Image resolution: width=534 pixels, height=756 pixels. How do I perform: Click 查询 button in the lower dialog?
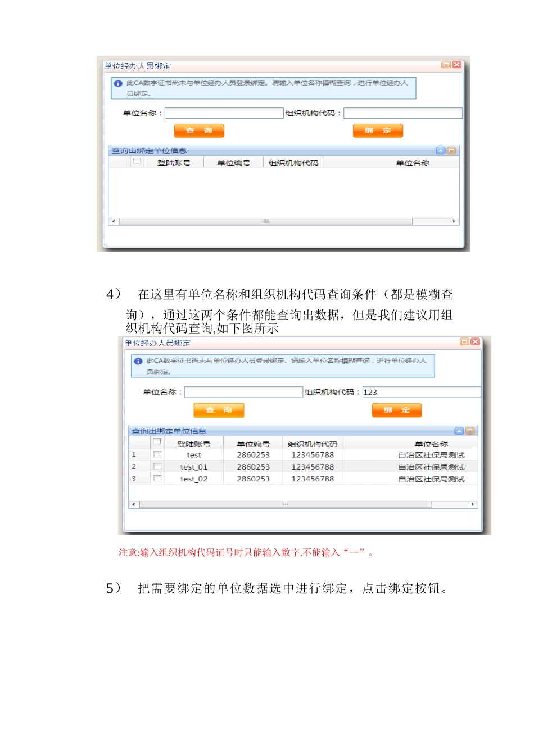click(x=219, y=410)
